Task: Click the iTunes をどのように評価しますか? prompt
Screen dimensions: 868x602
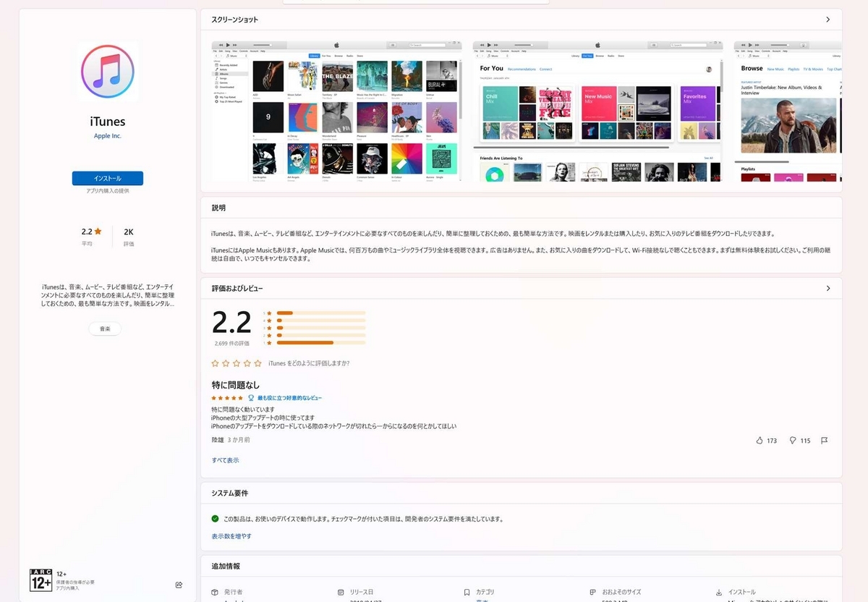Action: pyautogui.click(x=309, y=363)
